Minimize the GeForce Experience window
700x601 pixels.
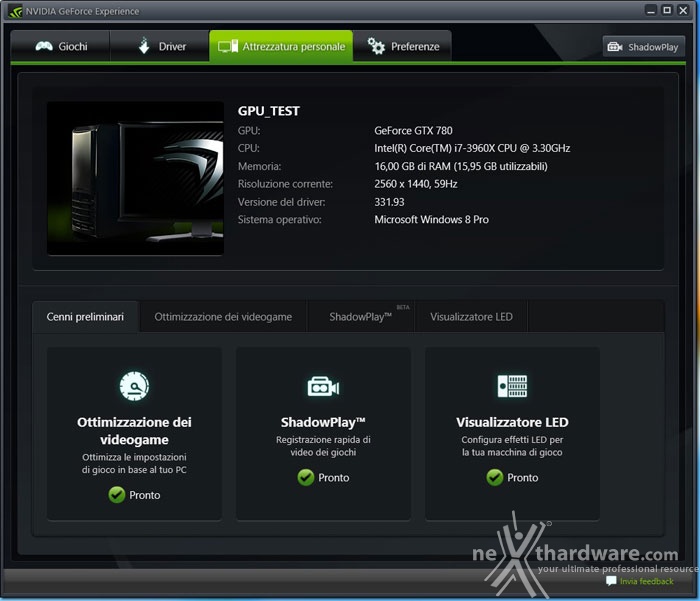pyautogui.click(x=651, y=10)
